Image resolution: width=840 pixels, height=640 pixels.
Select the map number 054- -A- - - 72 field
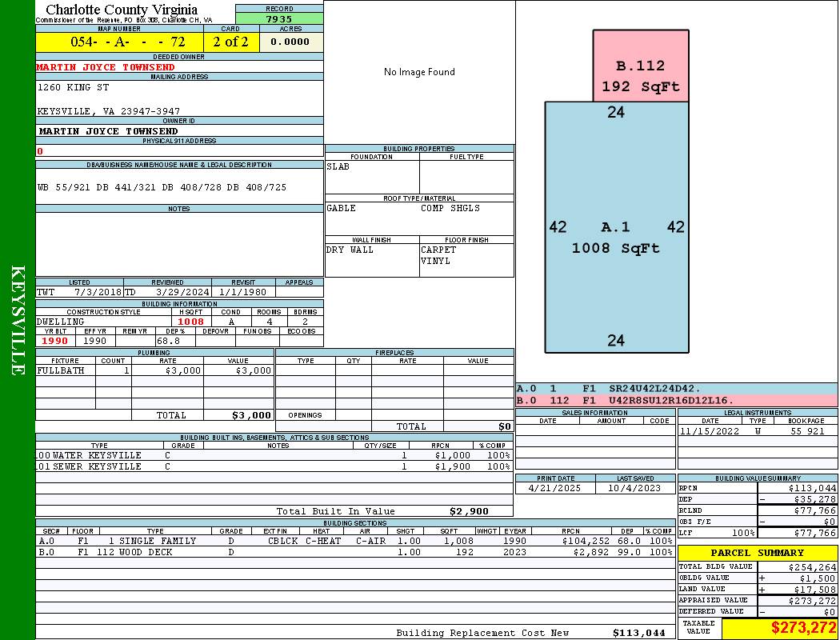pos(119,42)
